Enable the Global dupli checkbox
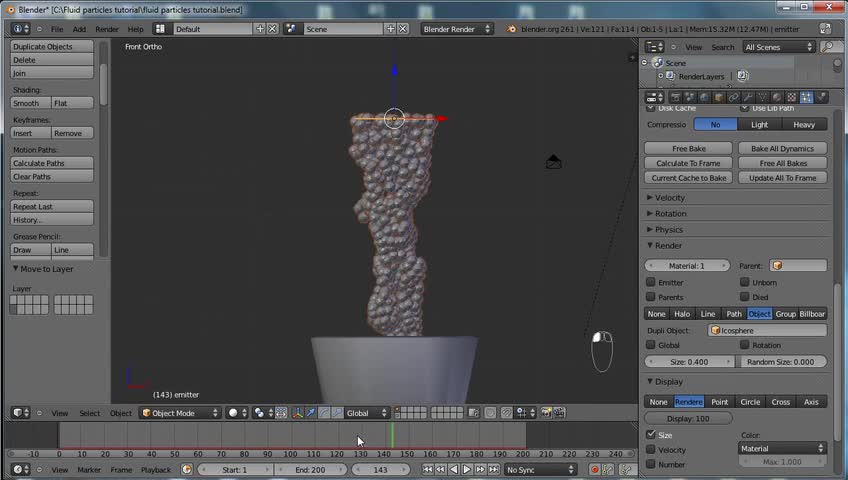The width and height of the screenshot is (848, 480). click(651, 345)
